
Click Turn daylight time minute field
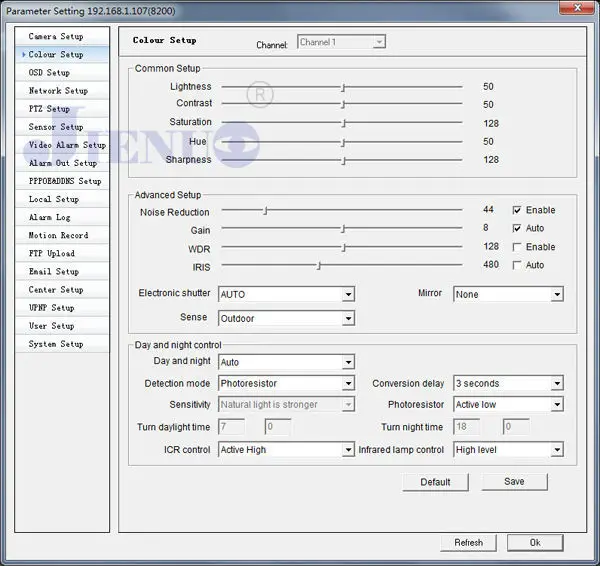pos(278,426)
